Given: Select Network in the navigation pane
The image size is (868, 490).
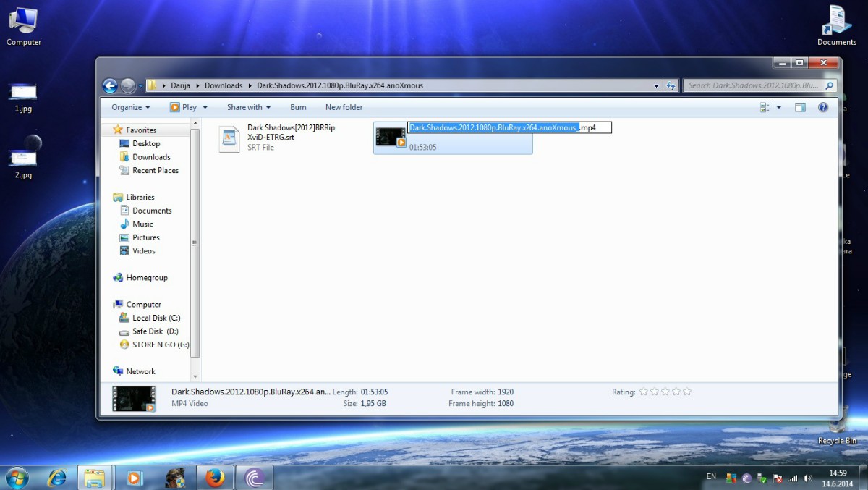Looking at the screenshot, I should (140, 371).
